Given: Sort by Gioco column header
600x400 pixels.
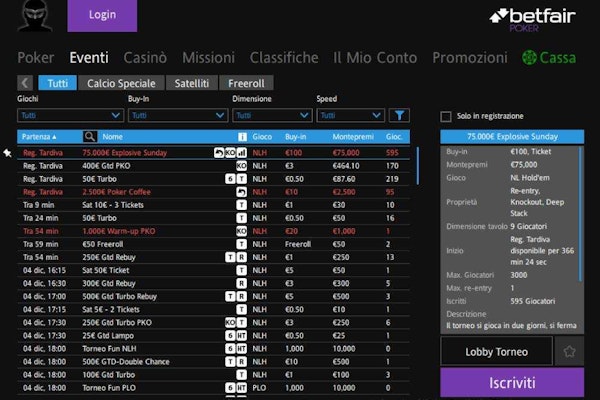Looking at the screenshot, I should 262,137.
